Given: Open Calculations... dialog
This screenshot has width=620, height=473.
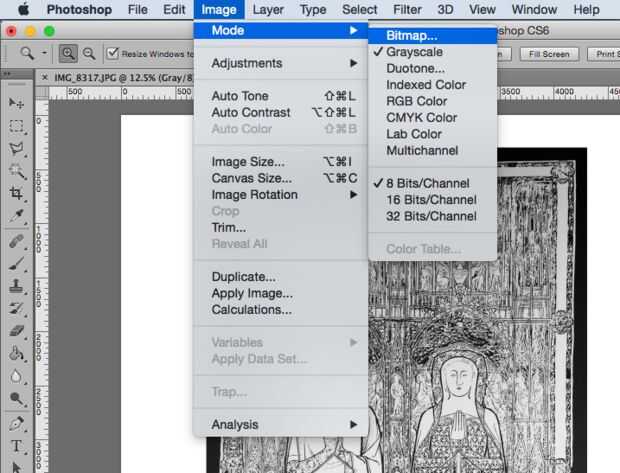Looking at the screenshot, I should coord(280,310).
